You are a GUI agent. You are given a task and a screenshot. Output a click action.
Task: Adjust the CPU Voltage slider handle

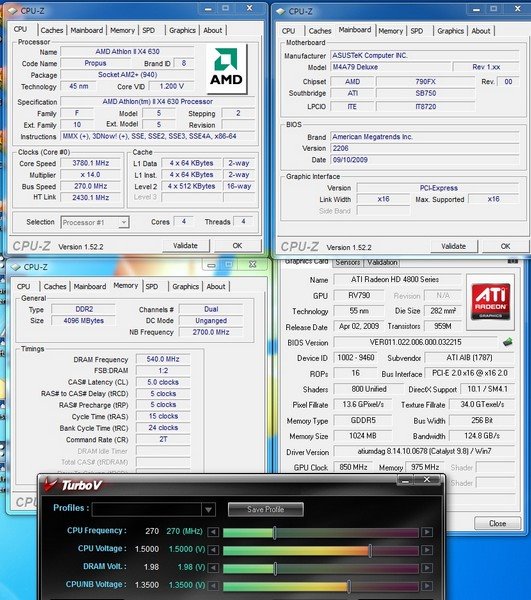(370, 550)
